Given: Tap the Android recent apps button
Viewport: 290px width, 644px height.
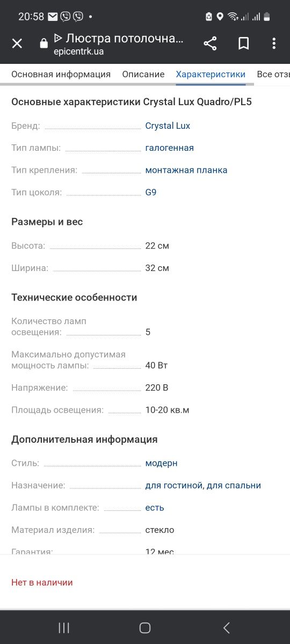Looking at the screenshot, I should 64,627.
